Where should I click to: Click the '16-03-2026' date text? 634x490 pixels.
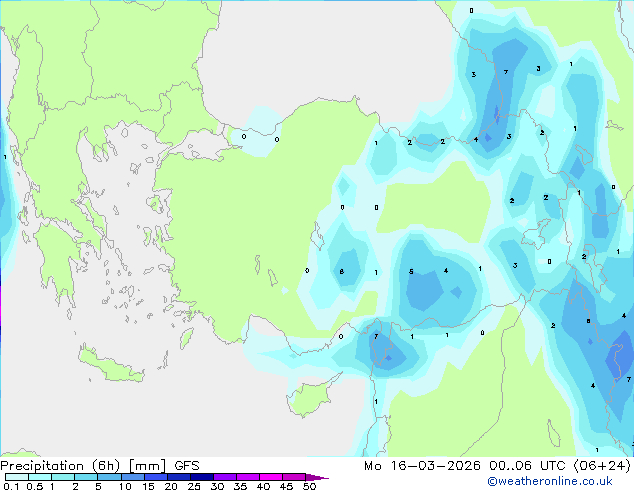[435, 466]
